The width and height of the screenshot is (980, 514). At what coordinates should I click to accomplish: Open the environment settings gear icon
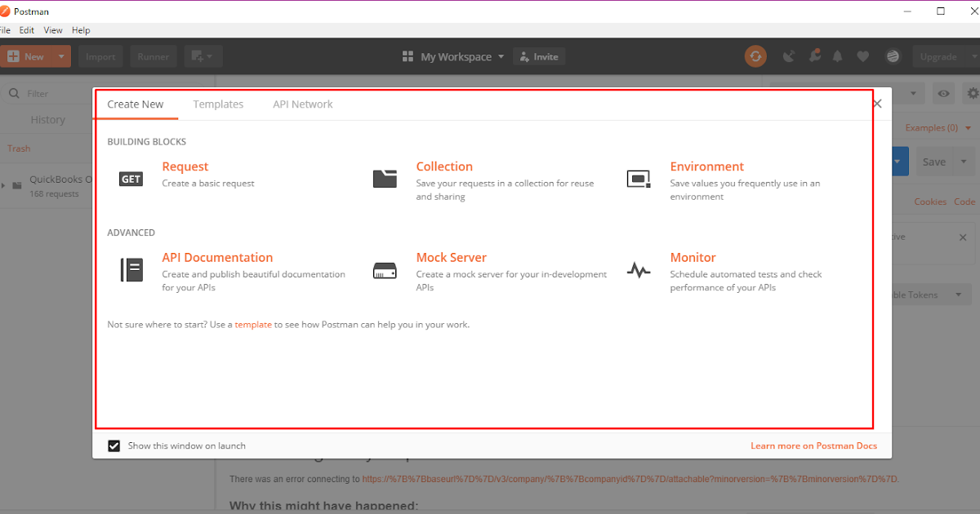point(972,93)
